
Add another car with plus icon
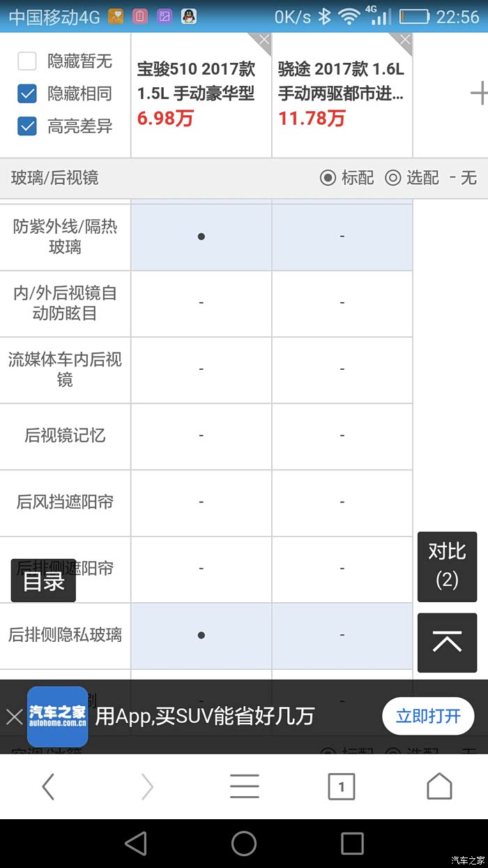coord(479,93)
